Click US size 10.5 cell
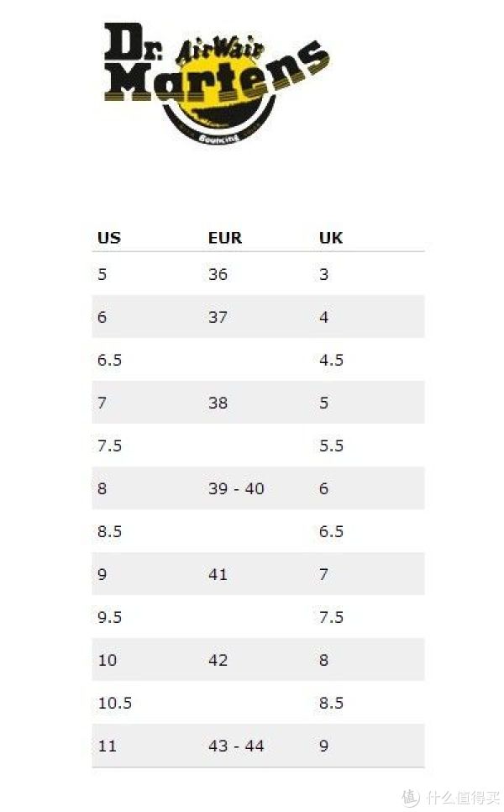The width and height of the screenshot is (504, 812). click(x=114, y=703)
